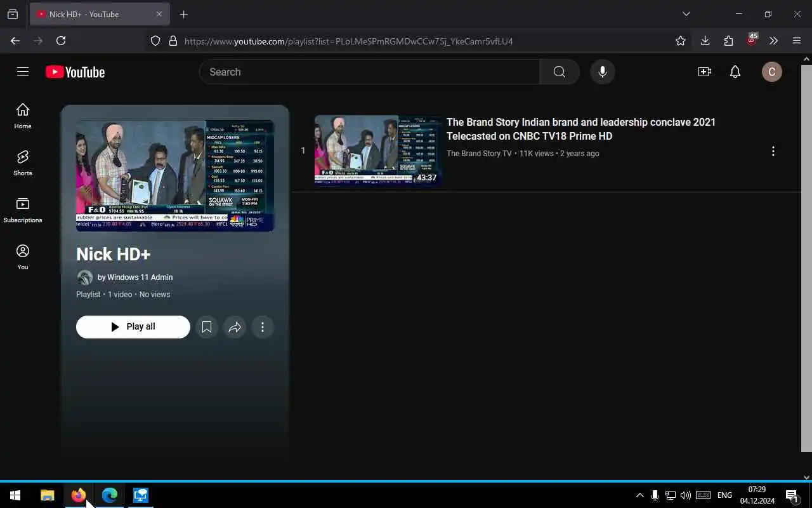Viewport: 812px width, 508px height.
Task: Go back with browser back arrow
Action: coord(15,41)
